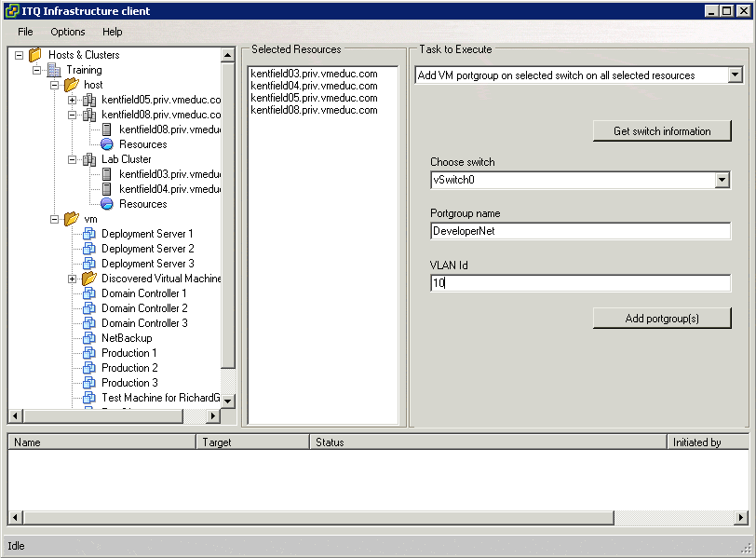Click the Lab Cluster Resources pool icon
Image resolution: width=756 pixels, height=558 pixels.
tap(107, 204)
